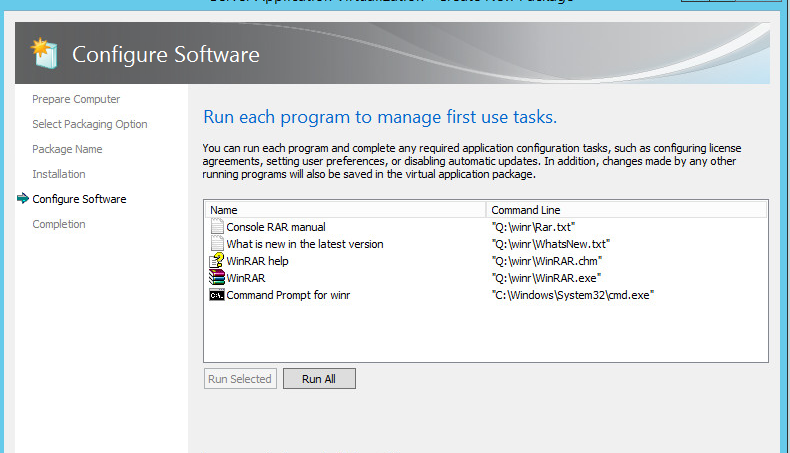Select the WinRAR help entry
This screenshot has width=790, height=453.
coord(257,261)
